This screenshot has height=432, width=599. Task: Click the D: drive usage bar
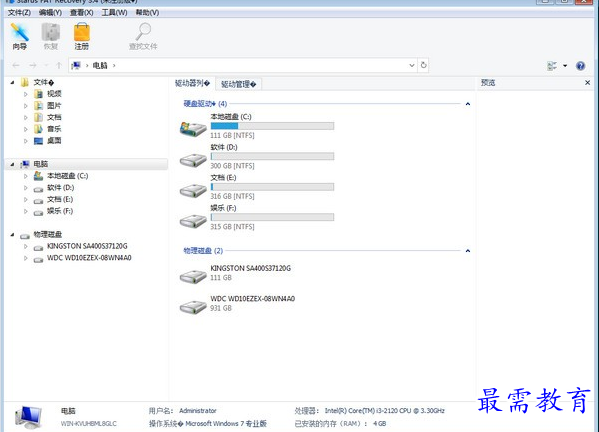pyautogui.click(x=272, y=156)
